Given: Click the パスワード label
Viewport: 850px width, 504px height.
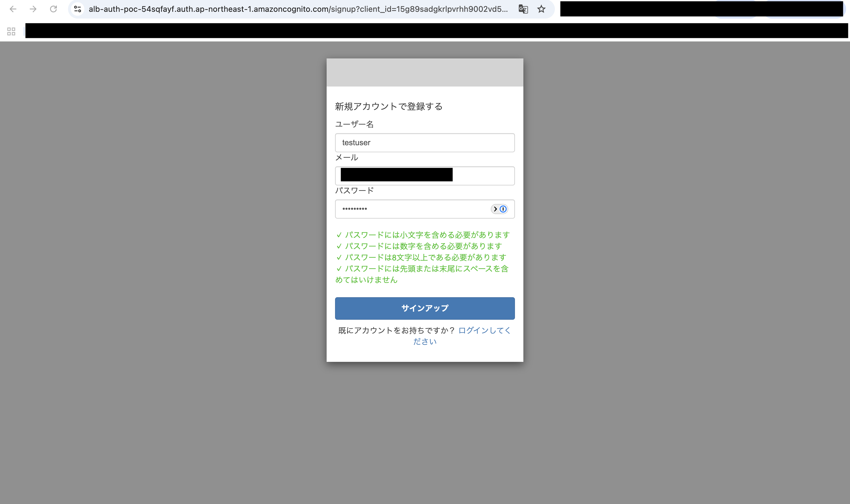Looking at the screenshot, I should [354, 190].
